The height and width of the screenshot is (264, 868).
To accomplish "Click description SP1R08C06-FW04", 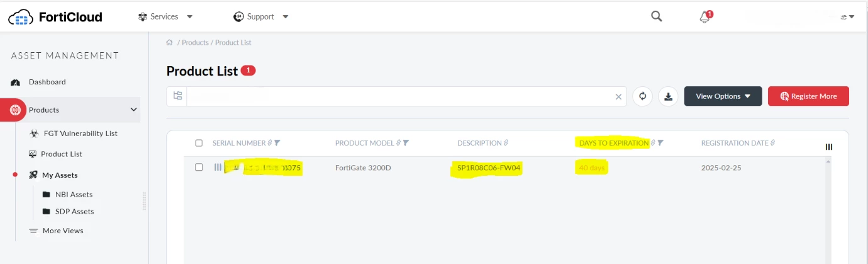I will pos(489,168).
